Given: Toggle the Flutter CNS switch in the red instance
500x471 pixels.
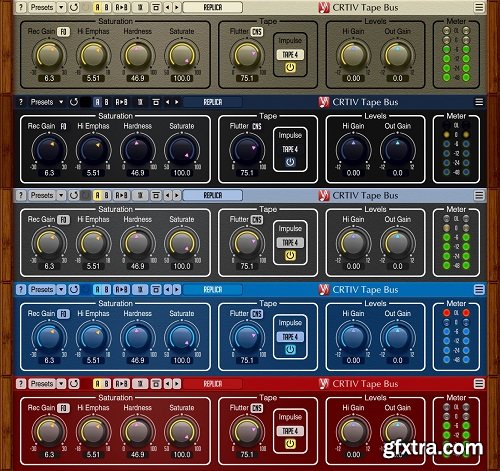Looking at the screenshot, I should tap(256, 408).
